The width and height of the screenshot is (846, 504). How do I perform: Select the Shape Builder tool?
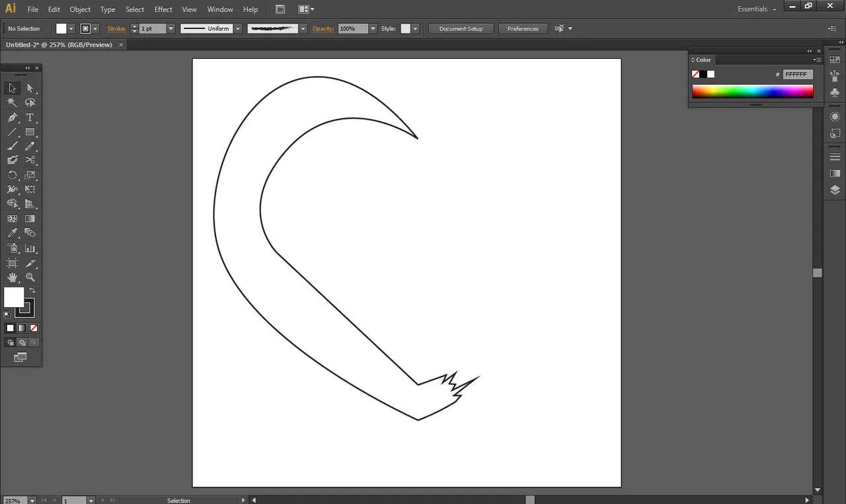tap(13, 204)
